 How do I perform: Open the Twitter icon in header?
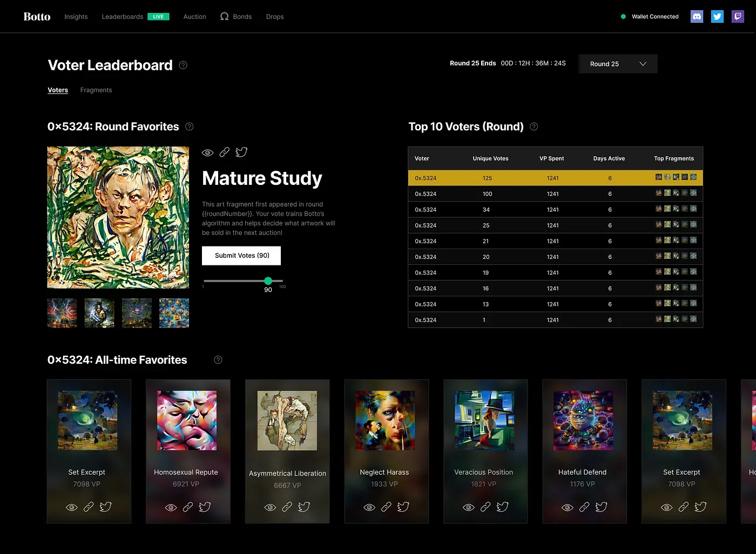(x=717, y=17)
